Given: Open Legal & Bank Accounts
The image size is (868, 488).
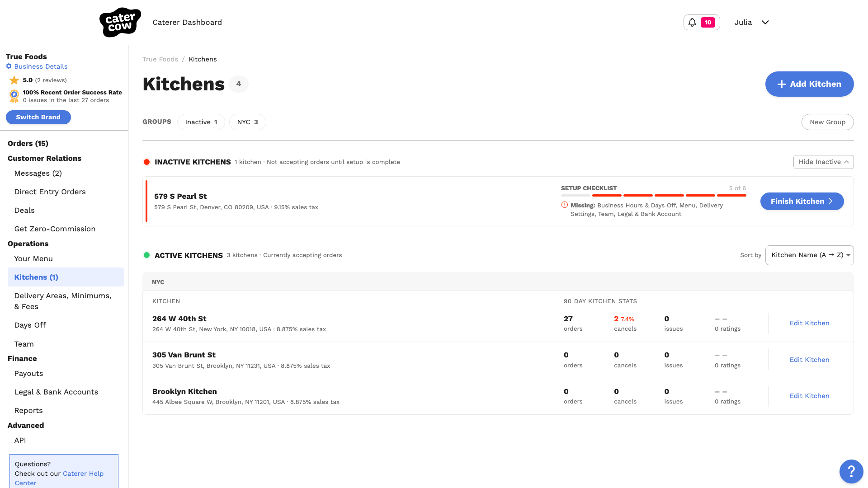Looking at the screenshot, I should (x=56, y=392).
